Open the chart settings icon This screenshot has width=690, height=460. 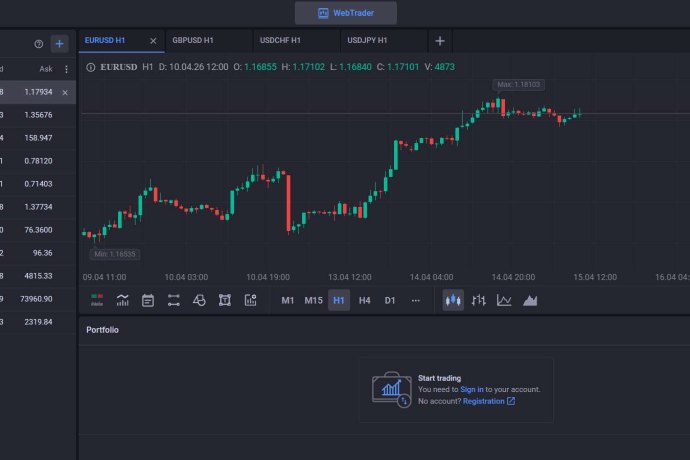tap(250, 300)
